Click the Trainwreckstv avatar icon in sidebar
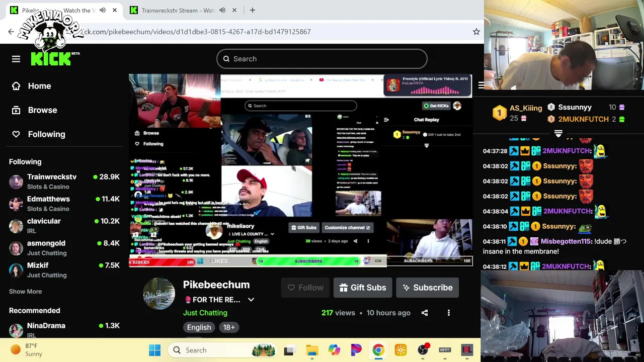644x362 pixels. point(16,182)
